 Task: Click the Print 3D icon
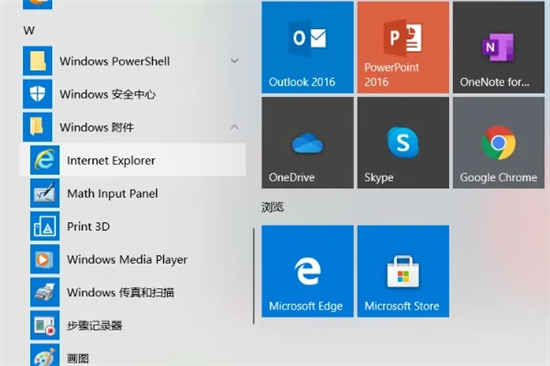pyautogui.click(x=45, y=226)
